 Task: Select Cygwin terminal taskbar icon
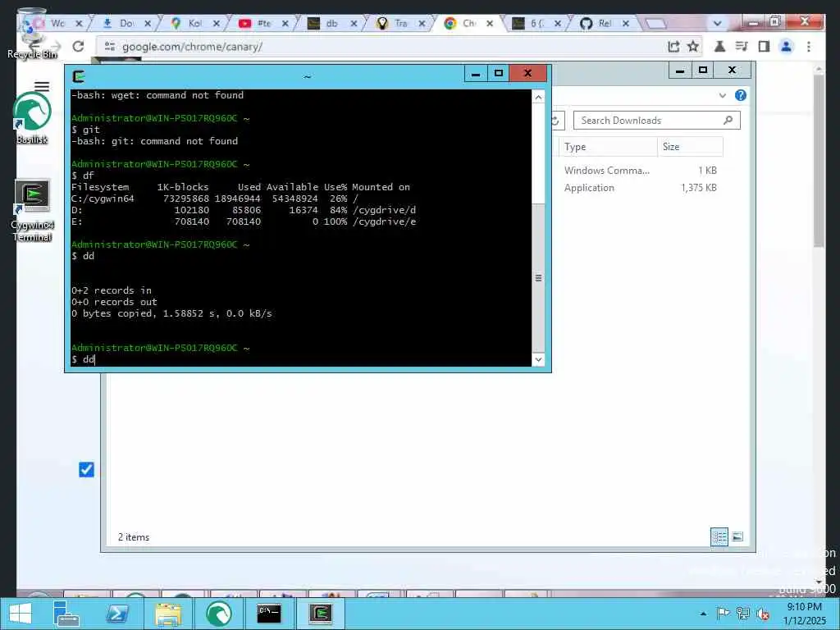point(321,614)
